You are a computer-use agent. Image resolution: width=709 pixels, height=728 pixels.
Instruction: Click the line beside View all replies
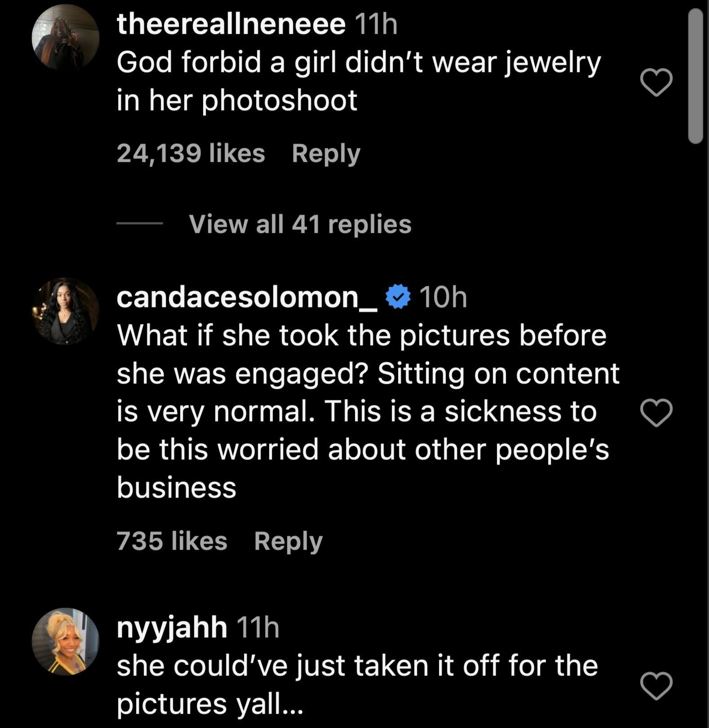tap(140, 223)
